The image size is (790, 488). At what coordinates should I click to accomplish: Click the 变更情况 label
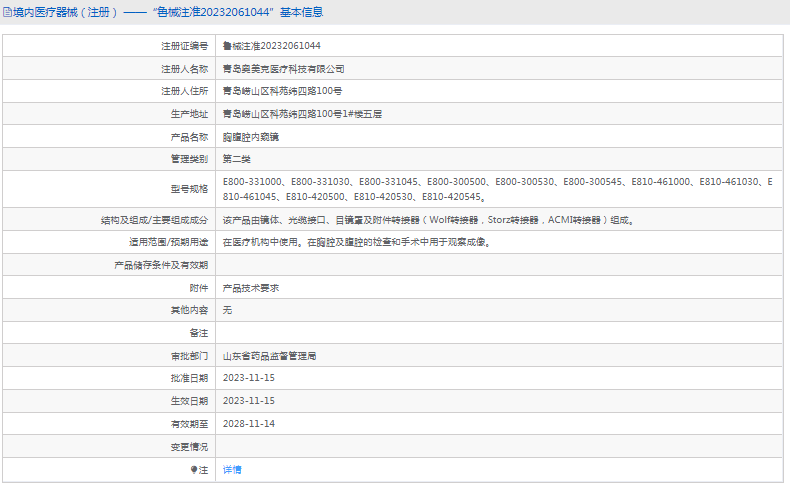(x=189, y=447)
